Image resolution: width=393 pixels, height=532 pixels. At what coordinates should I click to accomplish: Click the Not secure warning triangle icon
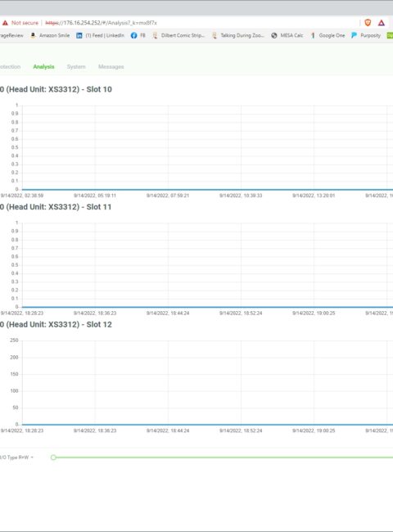pos(5,23)
